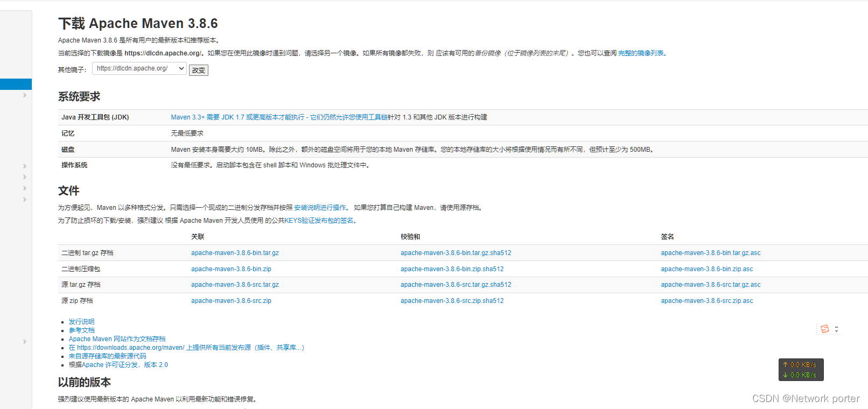
Task: Open the 发行说明 link
Action: (x=81, y=322)
